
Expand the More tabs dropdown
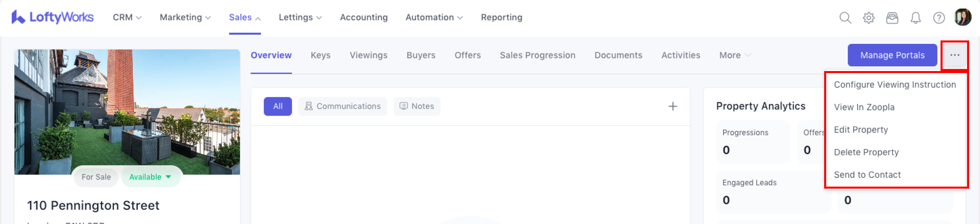pos(735,55)
